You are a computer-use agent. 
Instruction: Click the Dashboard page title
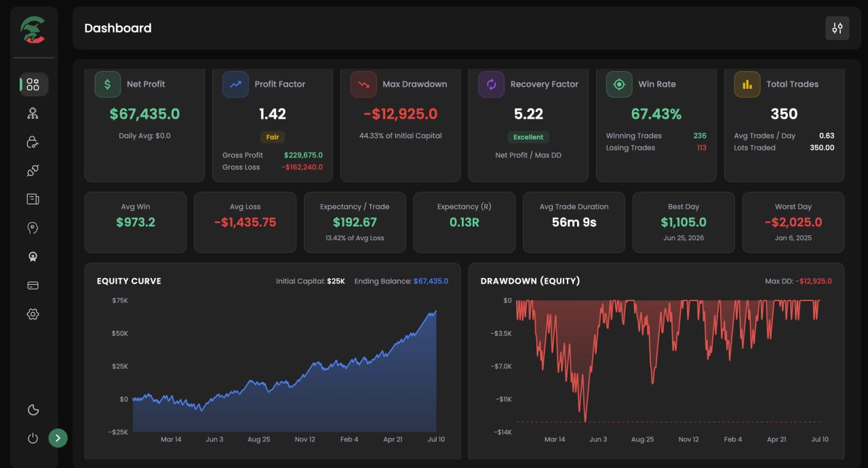pos(118,28)
